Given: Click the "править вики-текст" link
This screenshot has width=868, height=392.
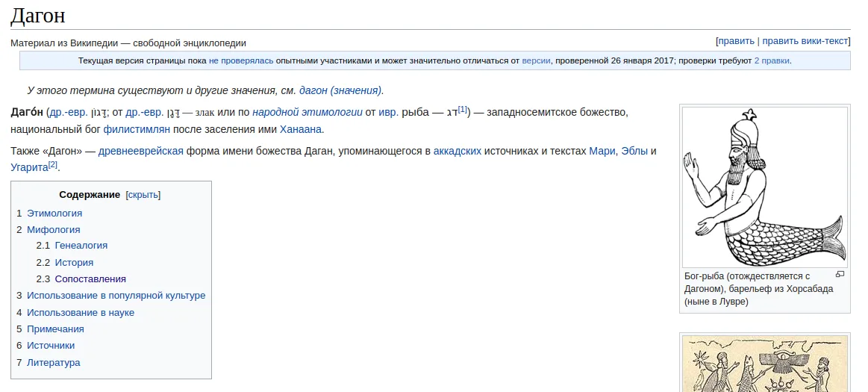Looking at the screenshot, I should click(x=805, y=41).
